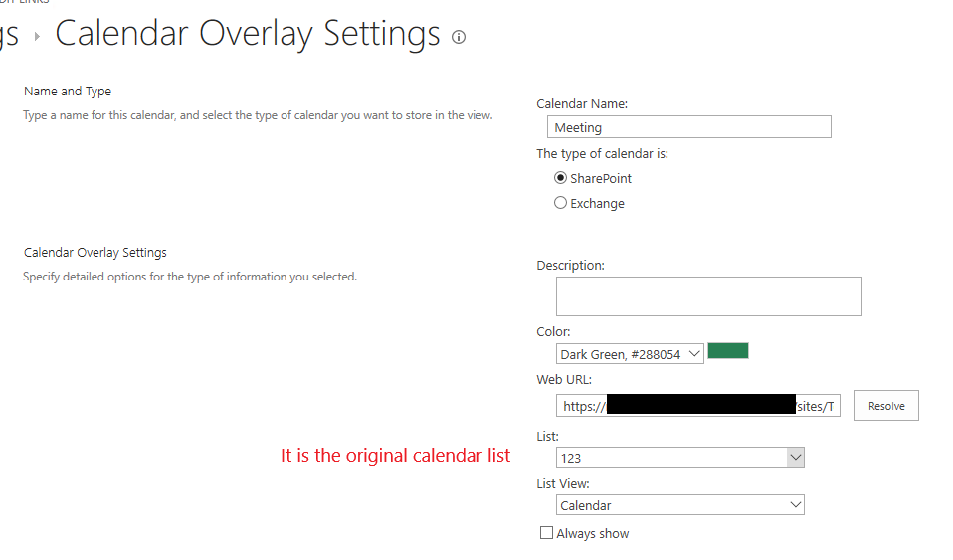Click the 'Color:' label
This screenshot has width=953, height=560.
point(553,332)
